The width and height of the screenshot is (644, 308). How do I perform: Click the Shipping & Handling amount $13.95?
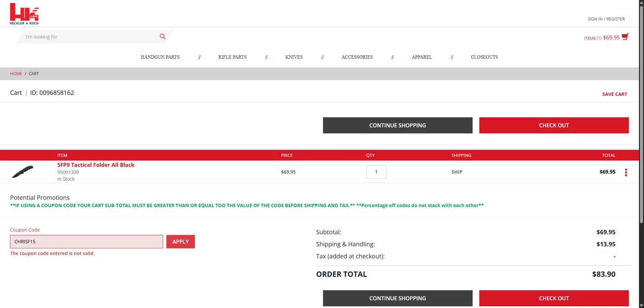tap(606, 244)
